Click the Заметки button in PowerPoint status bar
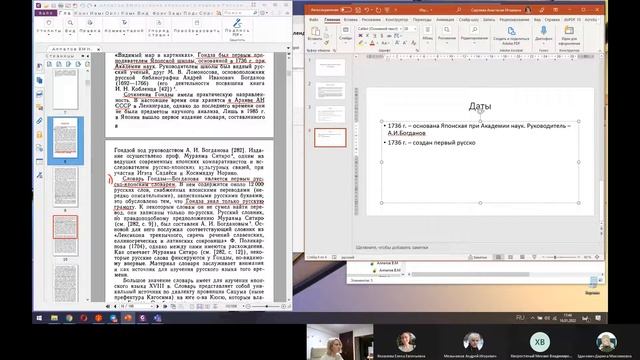This screenshot has width=640, height=360. [478, 257]
